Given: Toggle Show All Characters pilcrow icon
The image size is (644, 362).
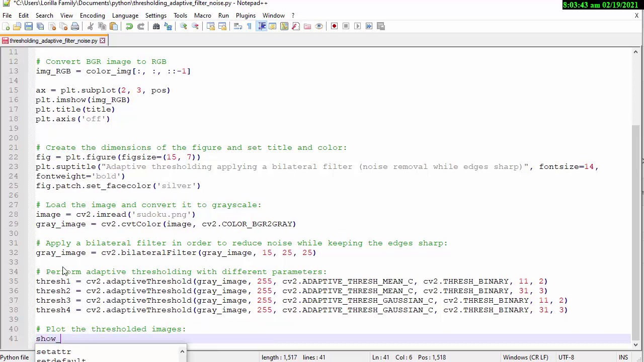Looking at the screenshot, I should click(x=250, y=26).
